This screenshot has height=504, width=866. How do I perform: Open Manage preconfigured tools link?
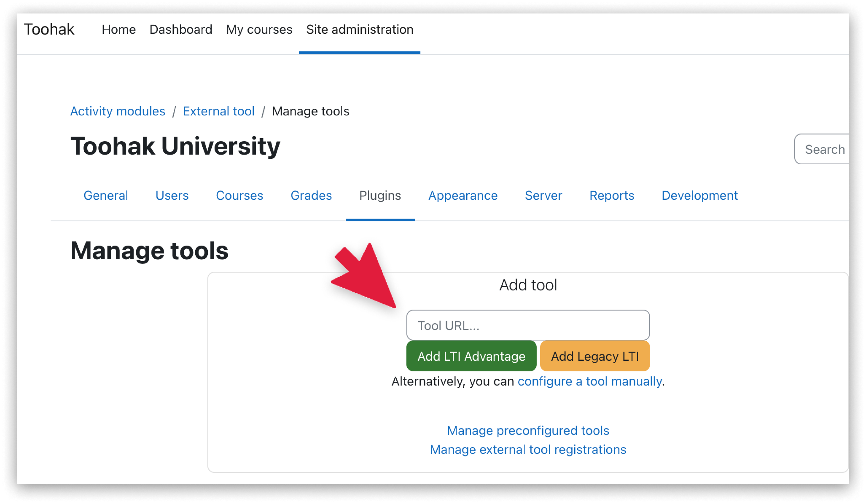point(528,431)
